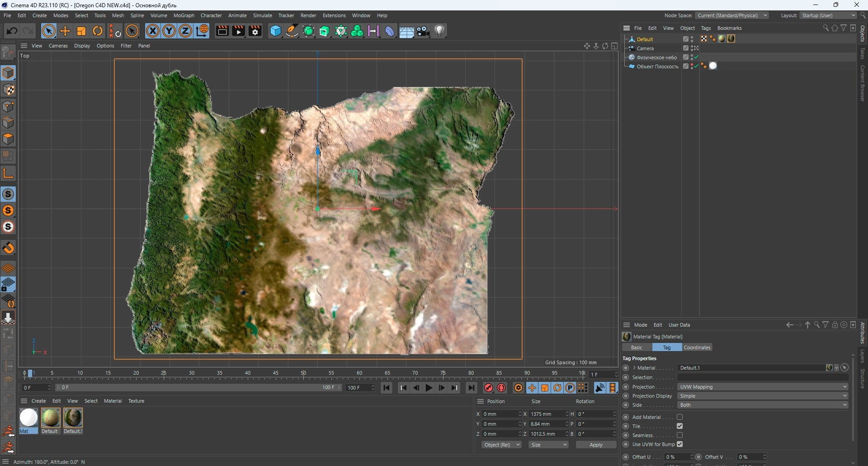Switch to the Coordinates tab
This screenshot has height=466, width=868.
coord(697,347)
